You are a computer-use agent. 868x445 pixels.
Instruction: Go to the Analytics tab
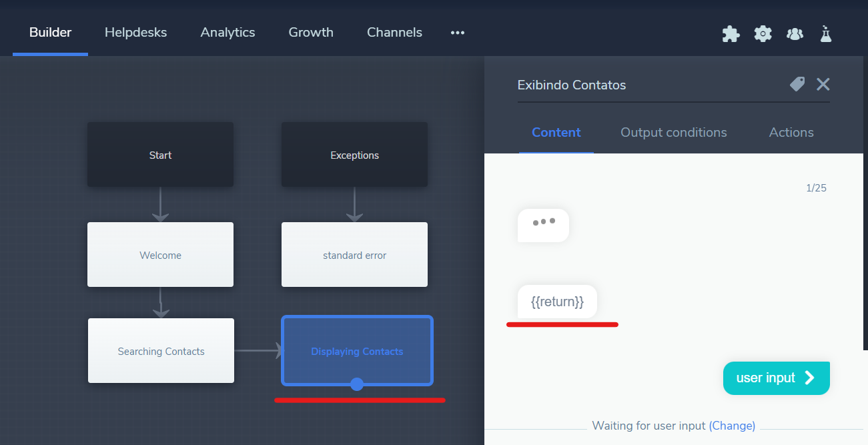228,32
